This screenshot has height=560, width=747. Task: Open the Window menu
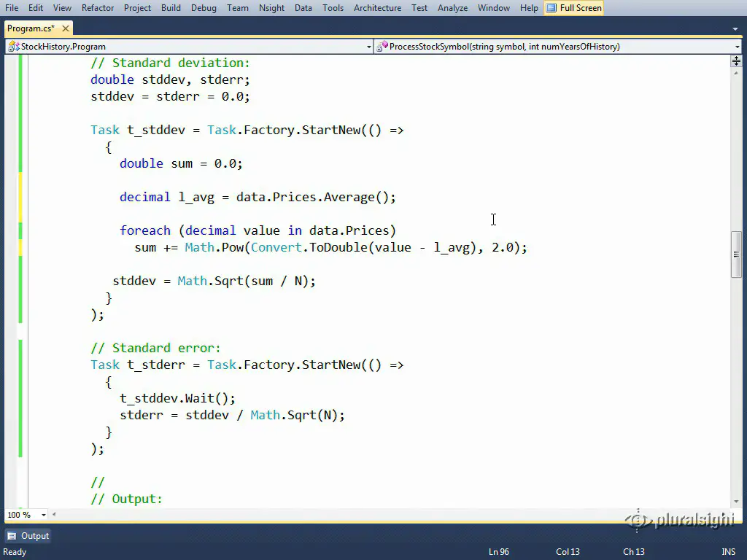point(494,8)
